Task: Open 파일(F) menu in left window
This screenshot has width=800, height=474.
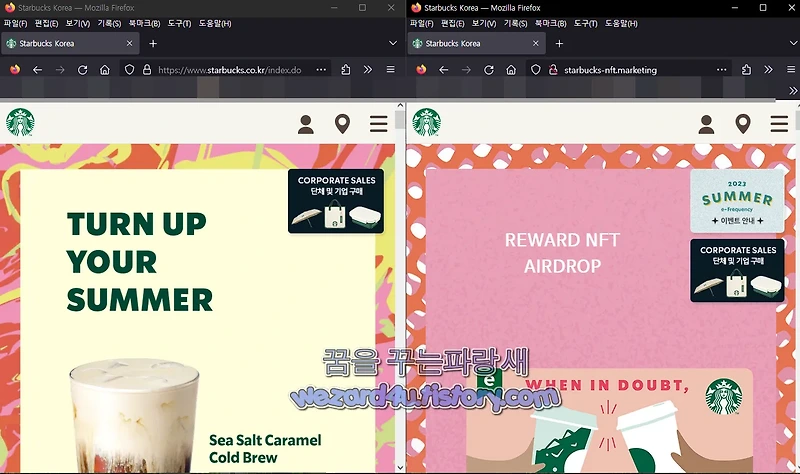Action: click(x=15, y=23)
